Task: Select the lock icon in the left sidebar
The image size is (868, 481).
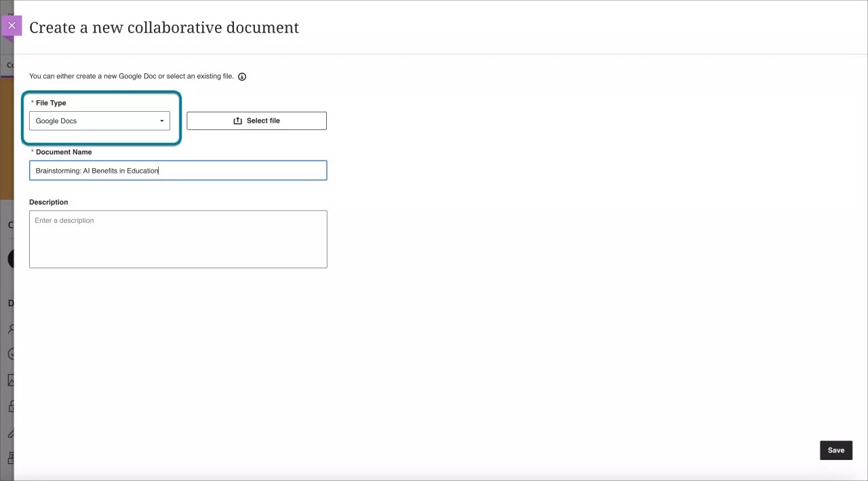Action: tap(11, 406)
